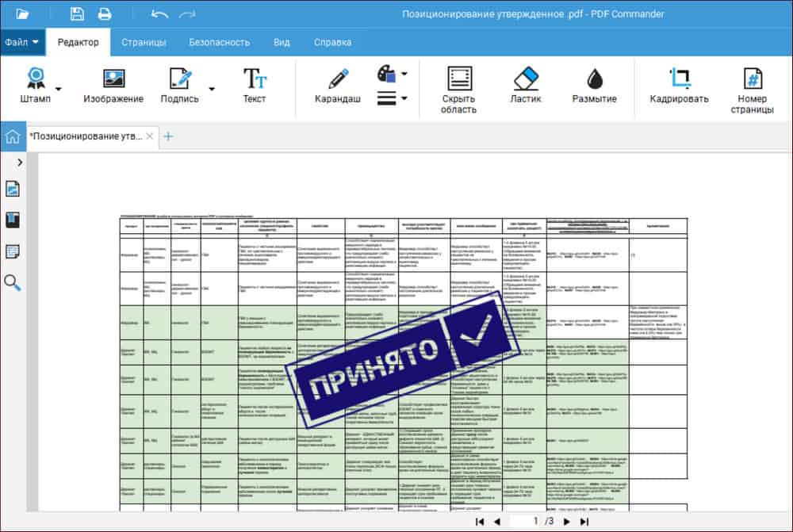Expand the Stamp dropdown arrow

point(58,88)
